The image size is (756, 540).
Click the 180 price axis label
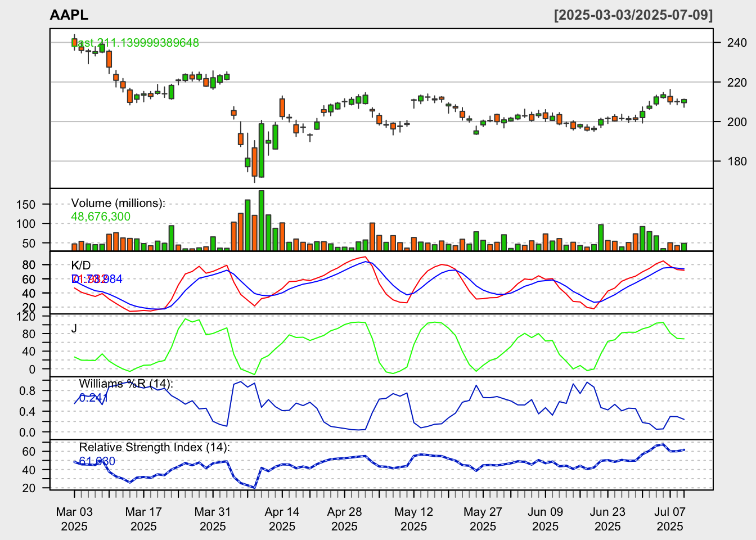737,161
